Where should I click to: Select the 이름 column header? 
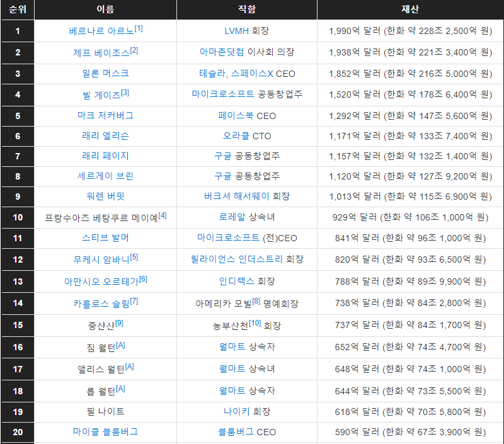(105, 9)
